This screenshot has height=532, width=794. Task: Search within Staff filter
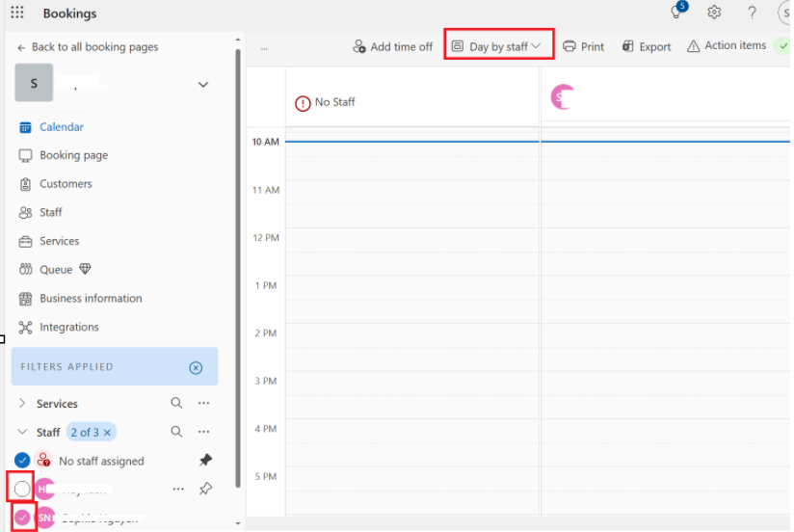(176, 431)
